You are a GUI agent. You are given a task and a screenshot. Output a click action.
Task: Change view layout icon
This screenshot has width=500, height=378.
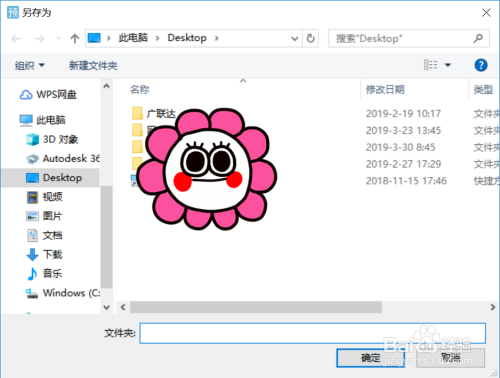pos(430,65)
